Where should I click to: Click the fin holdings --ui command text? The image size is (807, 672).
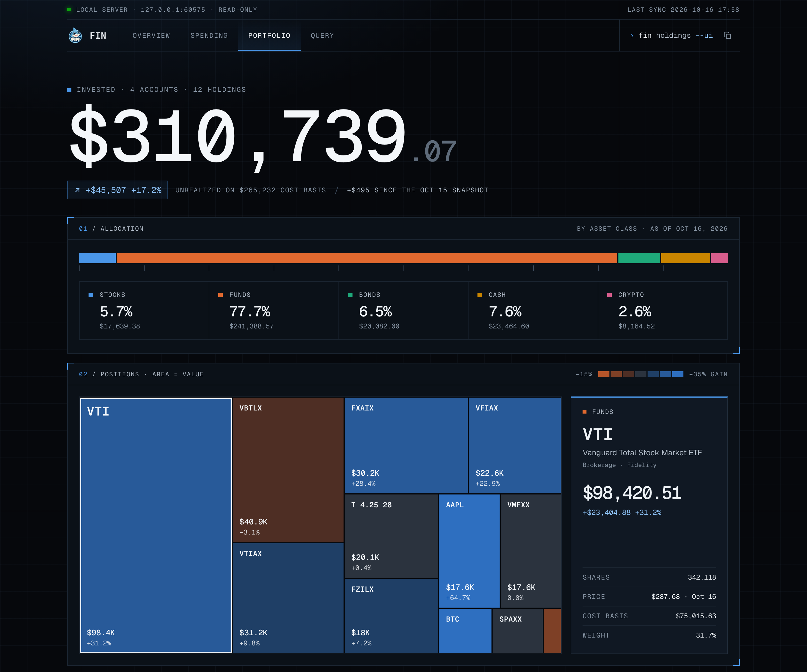pos(675,35)
